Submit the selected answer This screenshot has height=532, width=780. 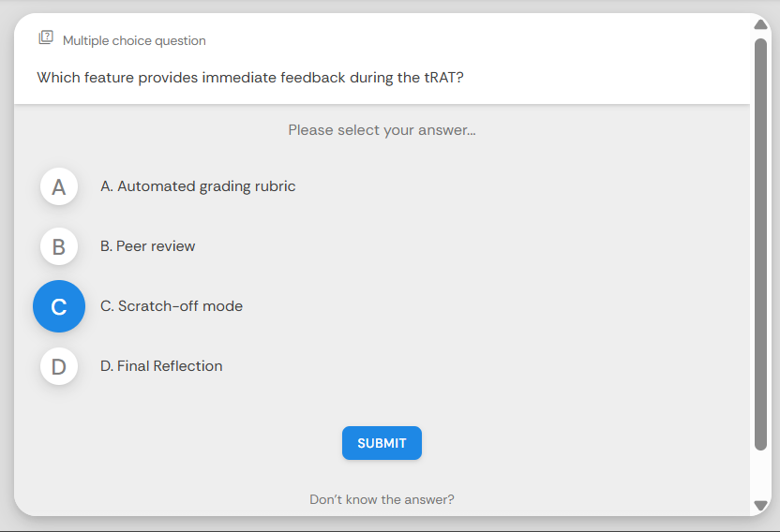click(x=382, y=443)
